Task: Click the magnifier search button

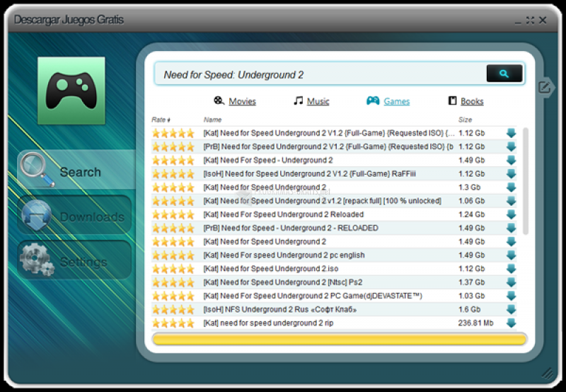Action: point(504,74)
